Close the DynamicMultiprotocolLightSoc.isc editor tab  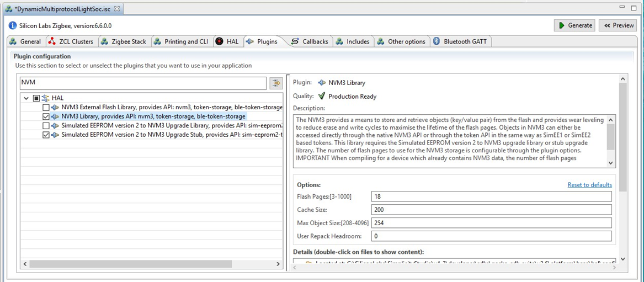point(117,9)
